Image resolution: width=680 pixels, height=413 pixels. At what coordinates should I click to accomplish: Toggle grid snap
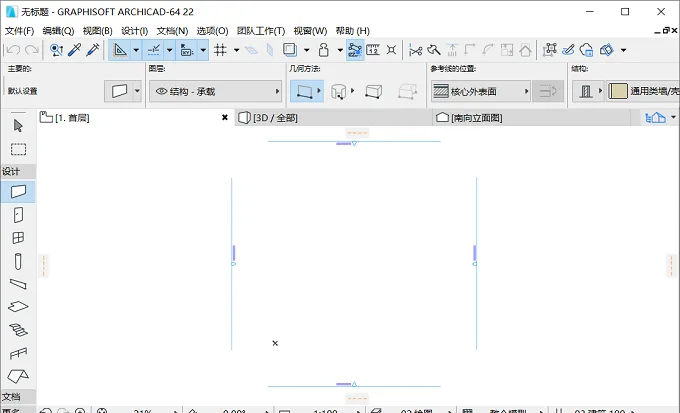[x=220, y=50]
